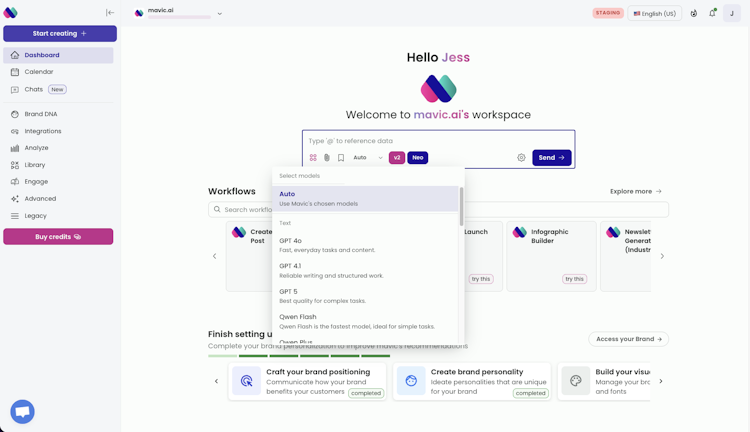750x432 pixels.
Task: Open the Infographic Builder workflow card
Action: point(551,256)
